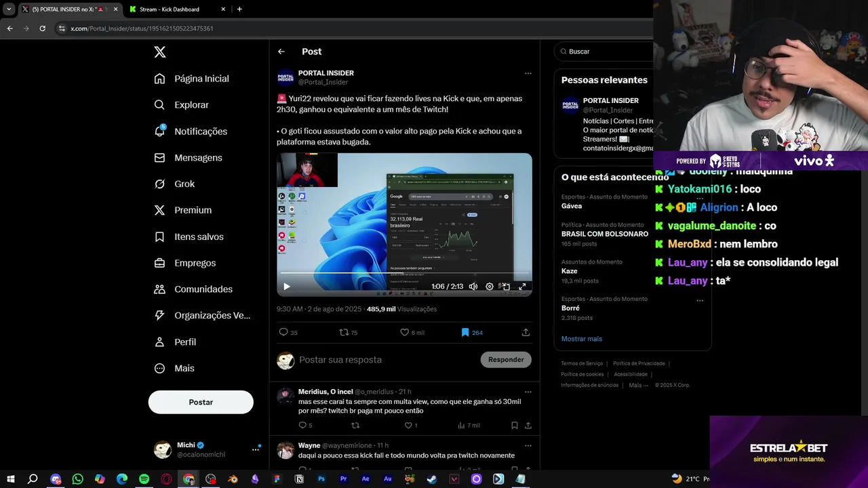The height and width of the screenshot is (488, 868).
Task: Open options for Meridius's reply
Action: [528, 392]
